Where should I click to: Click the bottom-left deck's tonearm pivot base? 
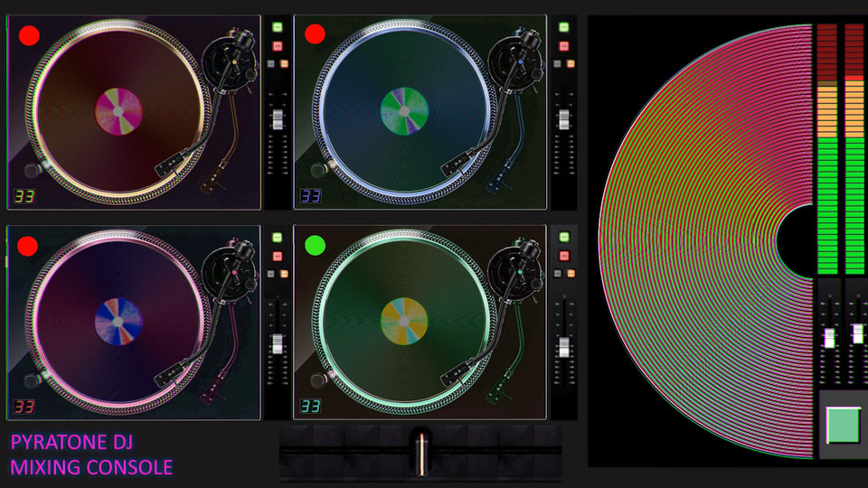[230, 274]
